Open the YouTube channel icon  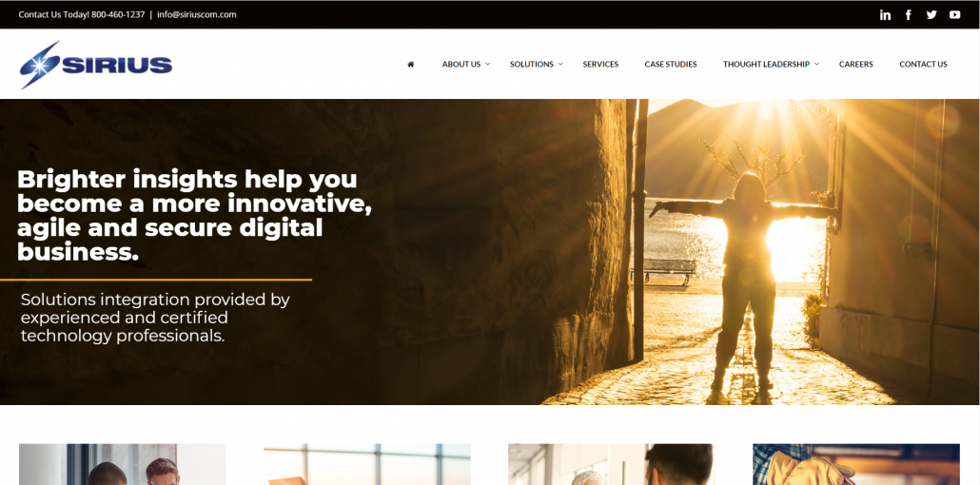(954, 15)
